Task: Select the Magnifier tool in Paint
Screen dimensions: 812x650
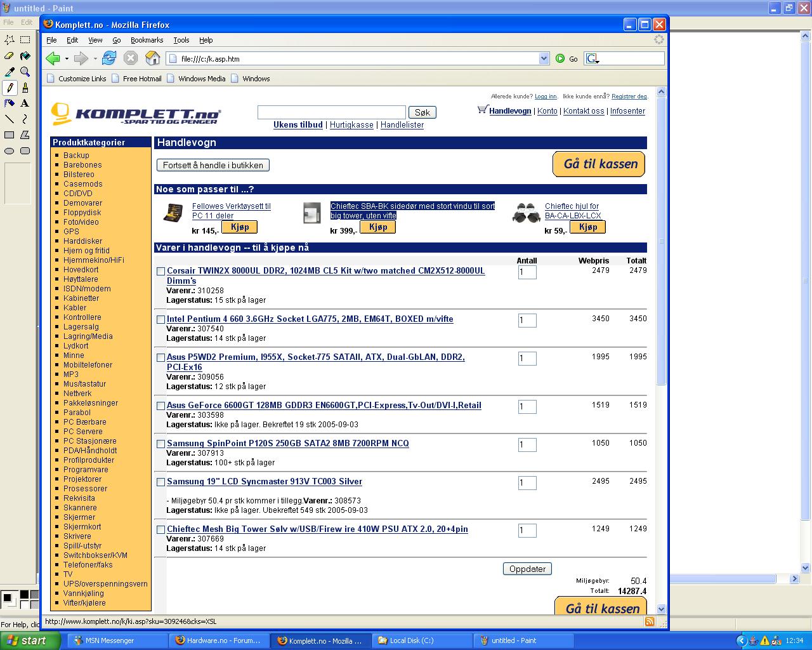Action: (x=25, y=72)
